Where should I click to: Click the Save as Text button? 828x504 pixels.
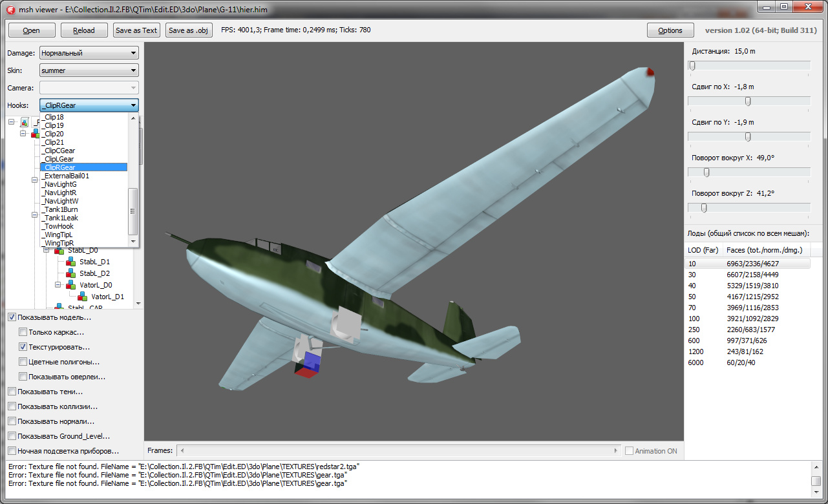point(136,30)
